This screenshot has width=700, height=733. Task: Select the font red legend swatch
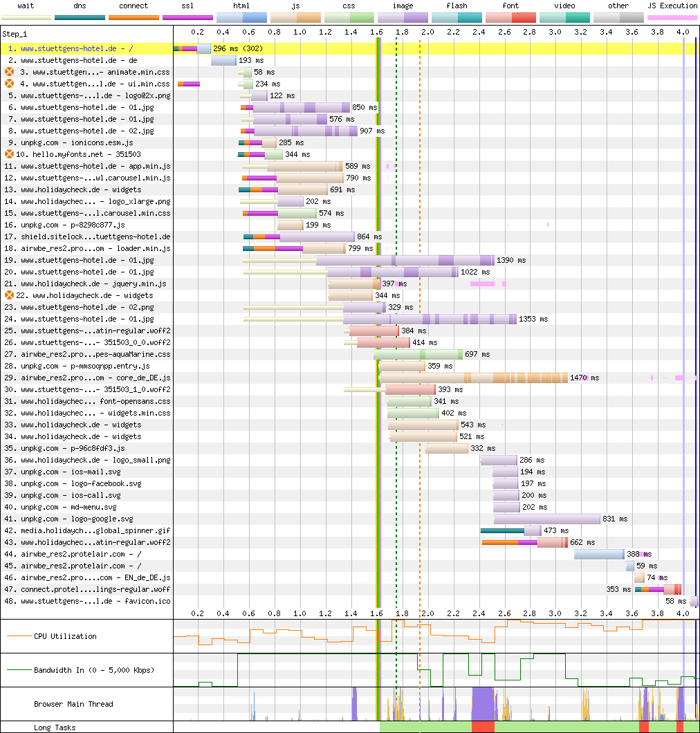pos(510,18)
